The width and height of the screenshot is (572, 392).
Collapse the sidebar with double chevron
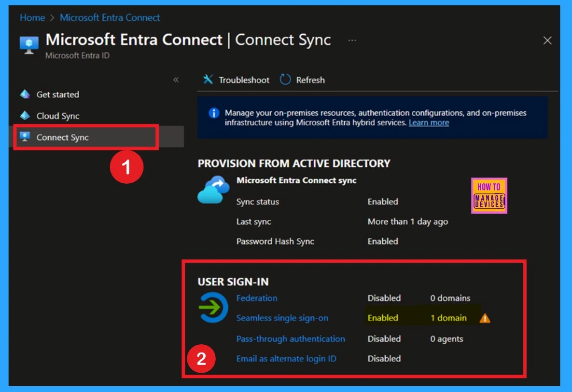pos(176,80)
